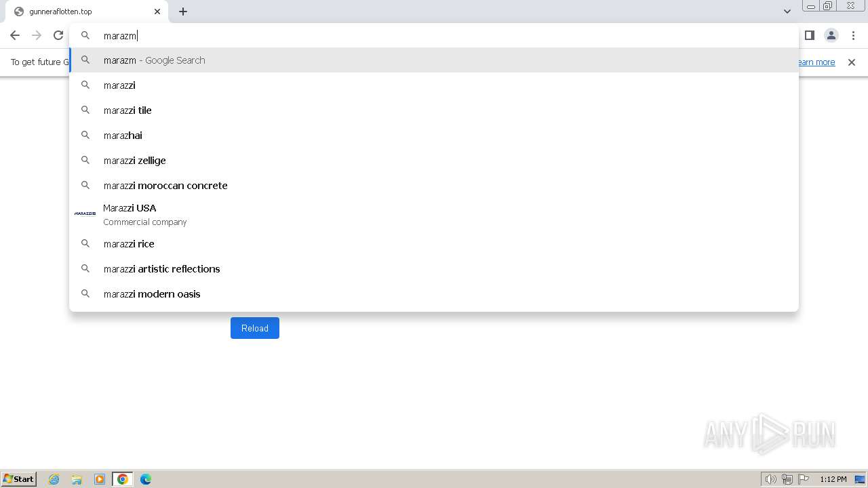Viewport: 868px width, 488px height.
Task: Click the Marazzi USA logo thumbnail
Action: pos(85,213)
